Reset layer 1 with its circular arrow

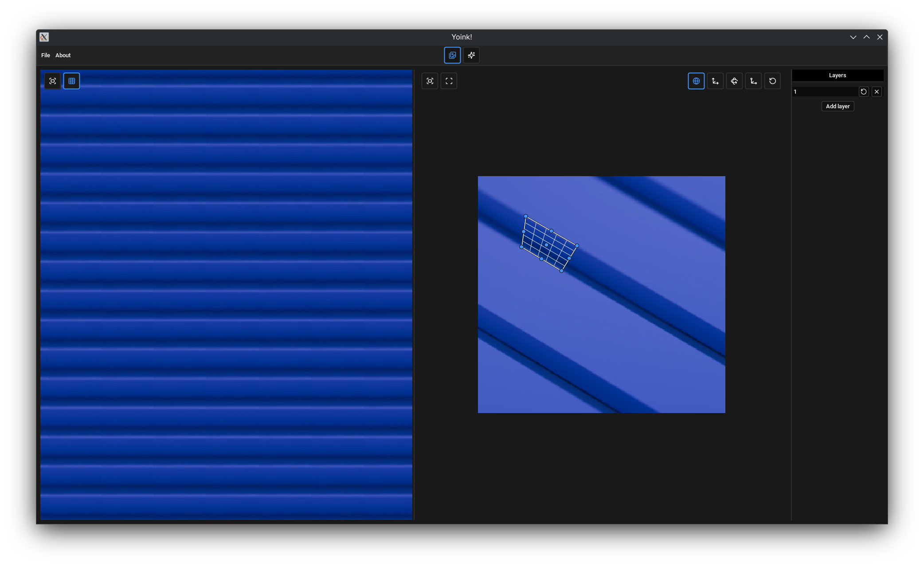pyautogui.click(x=863, y=91)
